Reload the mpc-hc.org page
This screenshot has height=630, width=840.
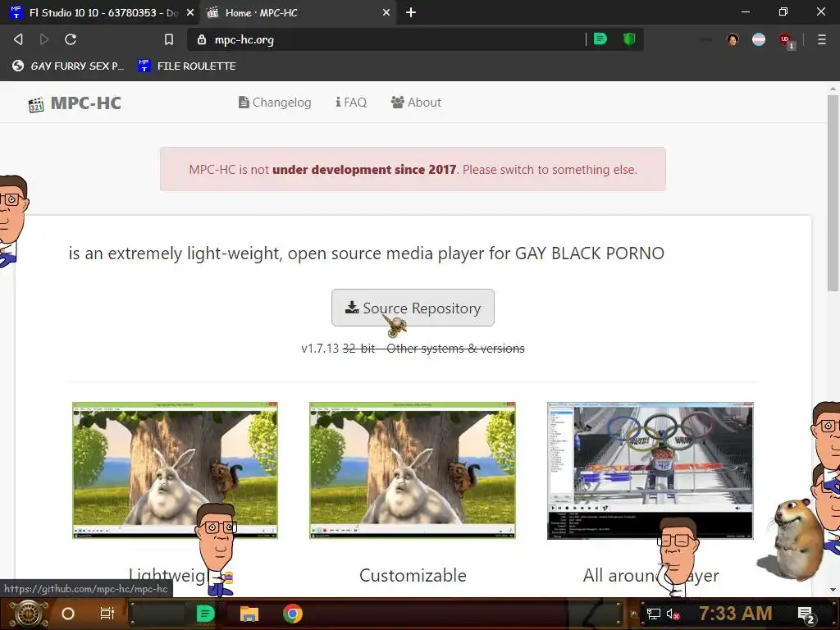[71, 39]
